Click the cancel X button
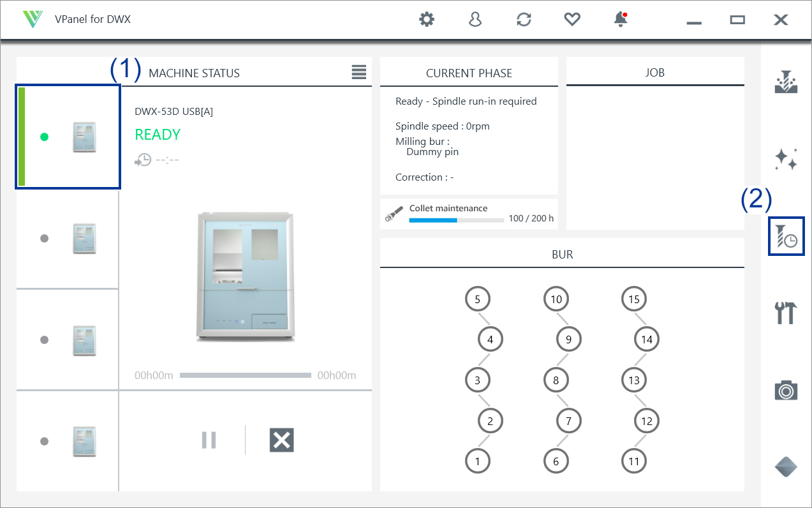 tap(281, 440)
